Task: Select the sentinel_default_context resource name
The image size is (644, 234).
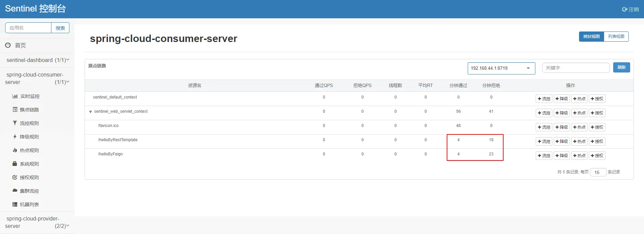Action: 115,97
